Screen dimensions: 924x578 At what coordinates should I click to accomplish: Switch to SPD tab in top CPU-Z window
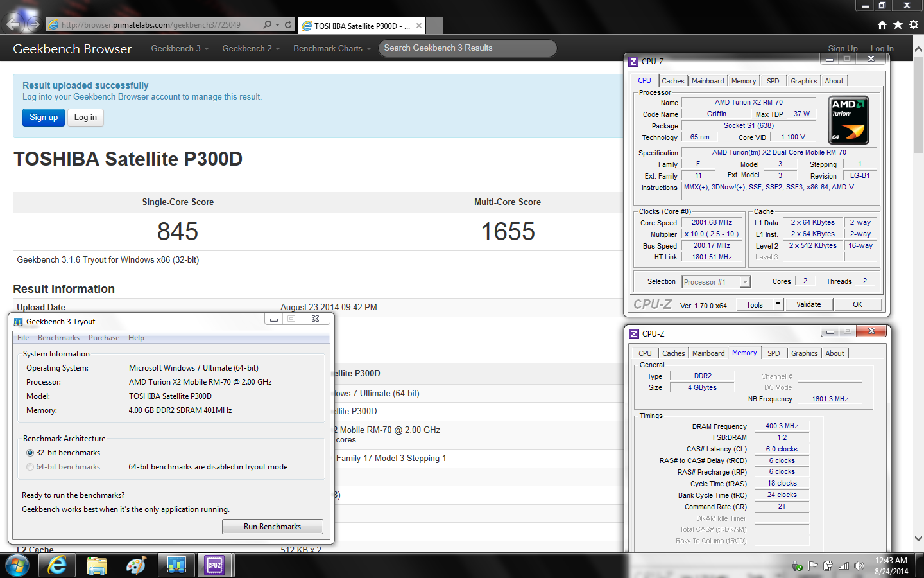tap(773, 81)
